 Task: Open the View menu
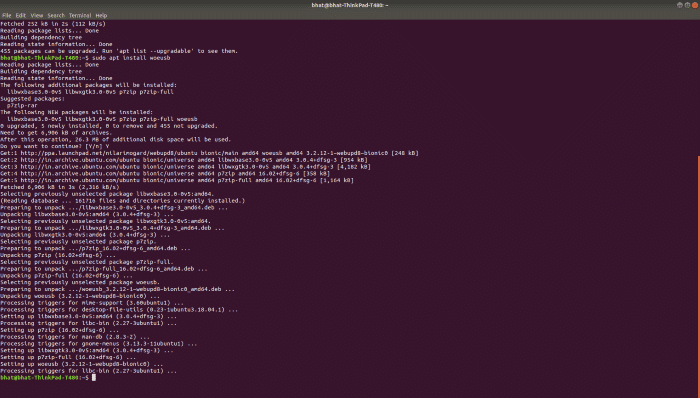point(37,15)
